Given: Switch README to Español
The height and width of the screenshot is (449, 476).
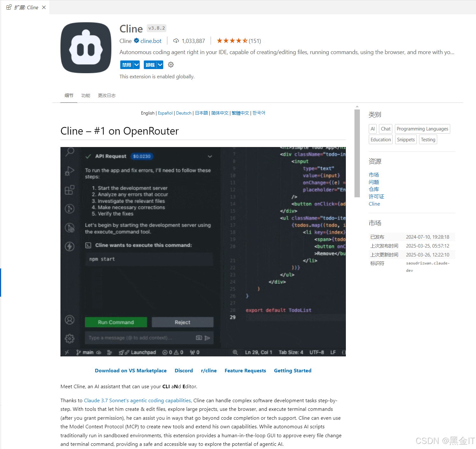Looking at the screenshot, I should [x=165, y=113].
